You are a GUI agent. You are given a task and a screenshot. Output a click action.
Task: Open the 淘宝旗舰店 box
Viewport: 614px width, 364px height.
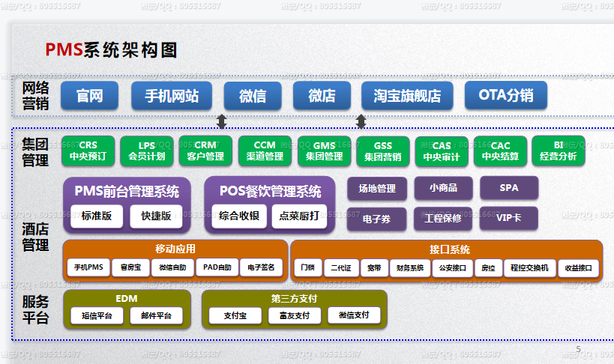coord(407,96)
